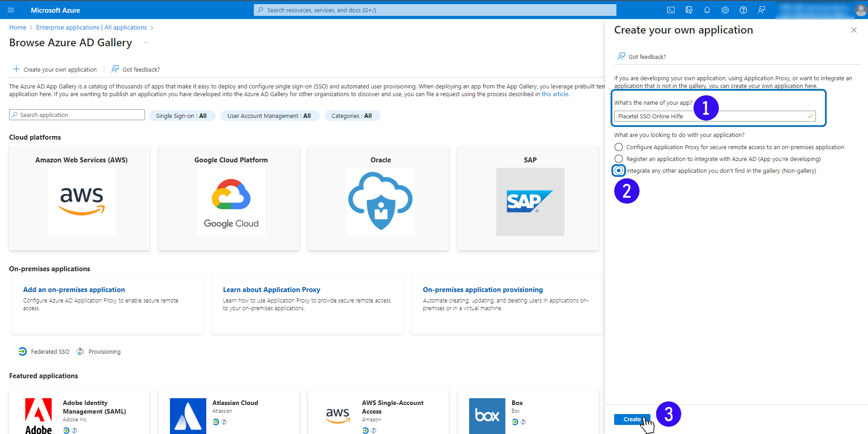Click the Adobe logo in Featured applications
The height and width of the screenshot is (434, 868).
pyautogui.click(x=39, y=416)
